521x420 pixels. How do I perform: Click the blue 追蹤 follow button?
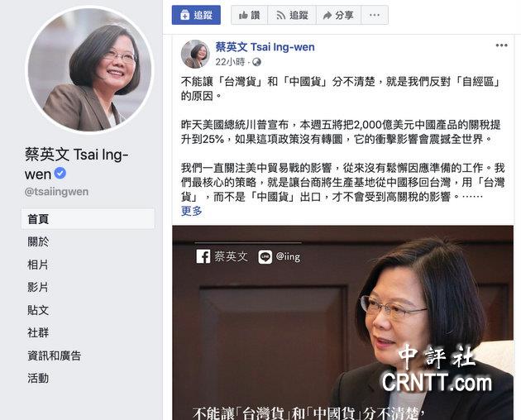pos(196,15)
